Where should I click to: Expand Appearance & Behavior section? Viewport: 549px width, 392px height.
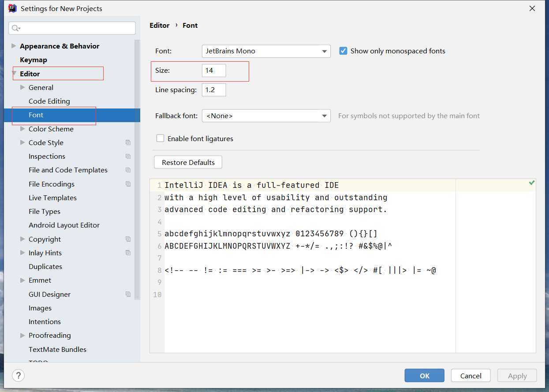[14, 46]
